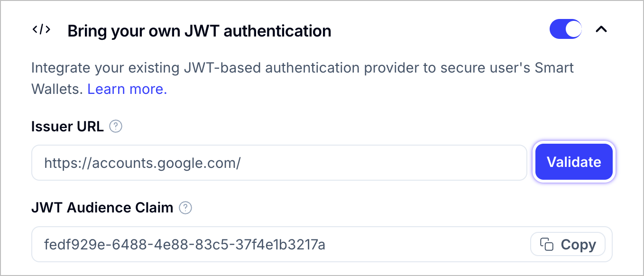The width and height of the screenshot is (644, 276).
Task: Click the word "Wallets." in the description
Action: [x=57, y=89]
